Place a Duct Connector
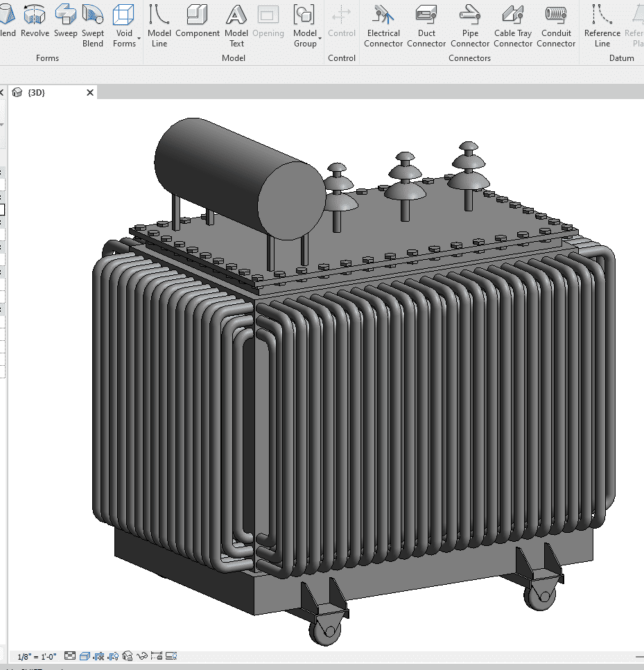644x670 pixels. click(426, 26)
